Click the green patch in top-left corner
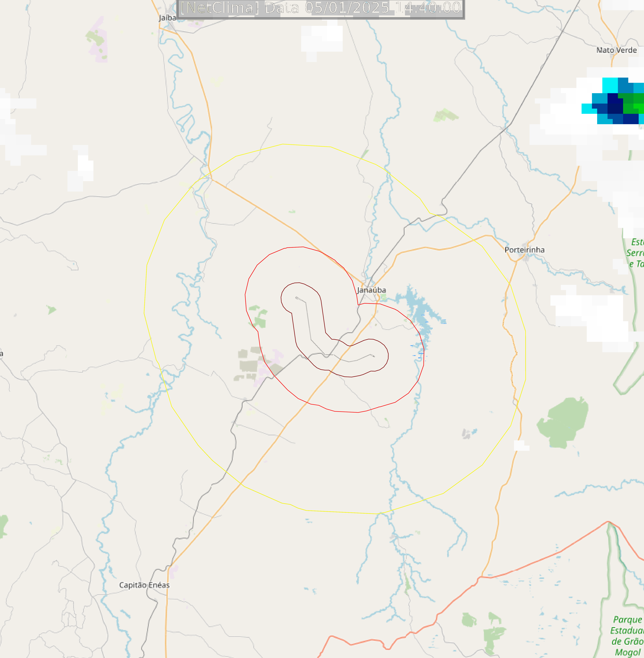The image size is (644, 658). click(96, 38)
